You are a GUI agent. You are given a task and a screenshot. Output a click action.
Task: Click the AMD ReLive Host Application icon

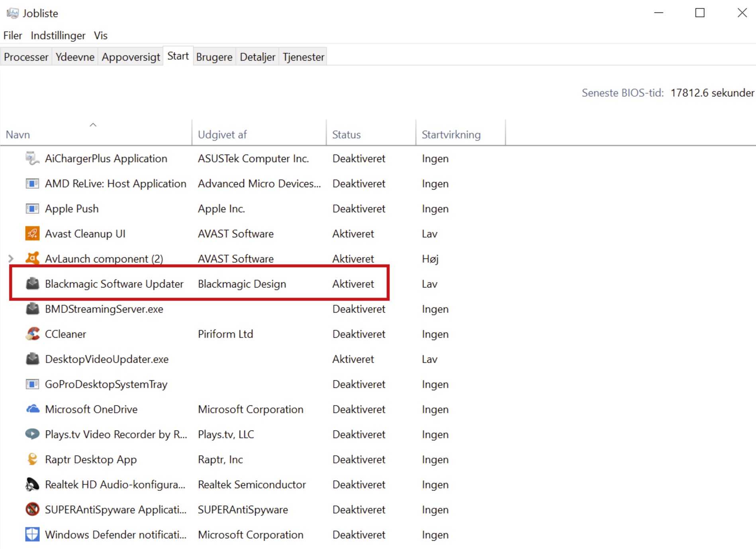(x=32, y=184)
